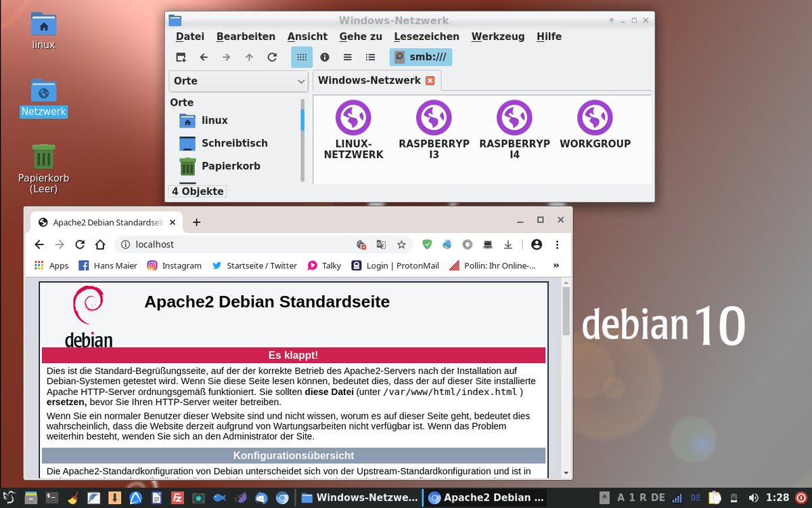Switch to Windows-Netzwerk taskbar window button
Screen dimensions: 812x508
tap(359, 498)
